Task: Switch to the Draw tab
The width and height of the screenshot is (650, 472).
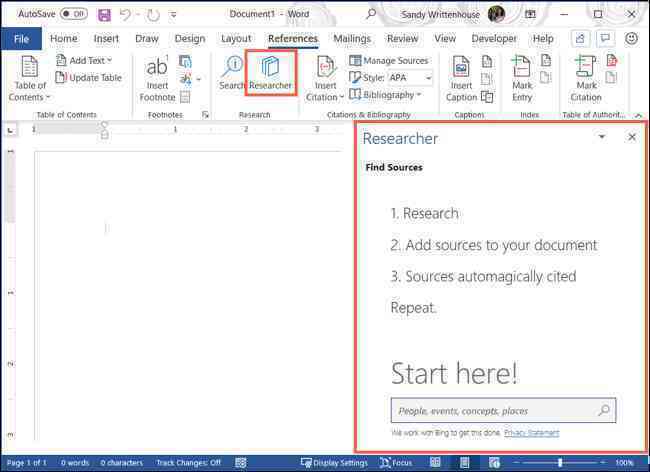Action: (147, 39)
